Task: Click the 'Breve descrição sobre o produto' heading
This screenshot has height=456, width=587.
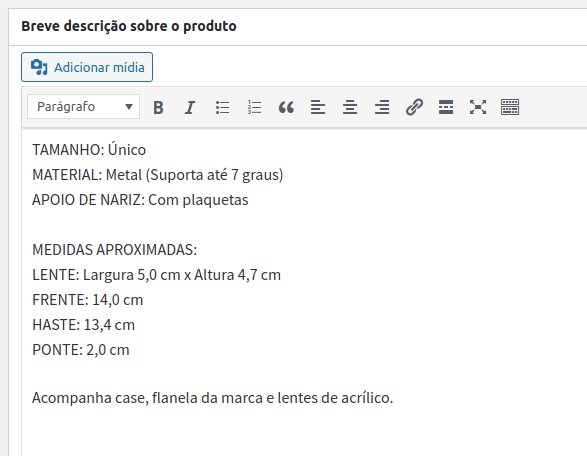Action: click(x=129, y=26)
